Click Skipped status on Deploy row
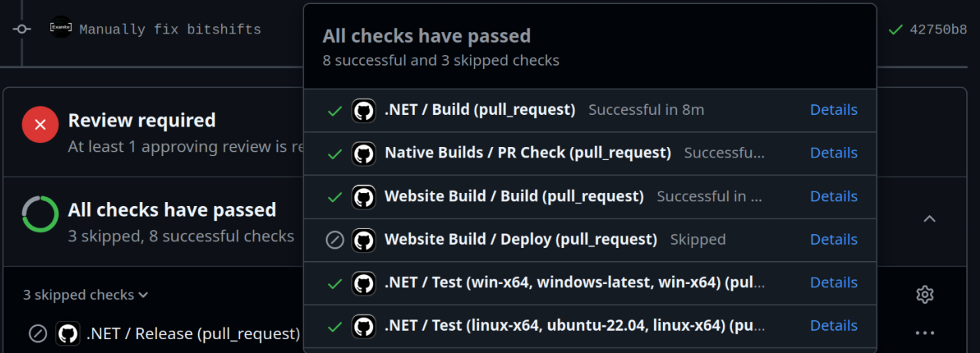The width and height of the screenshot is (980, 353). point(698,239)
